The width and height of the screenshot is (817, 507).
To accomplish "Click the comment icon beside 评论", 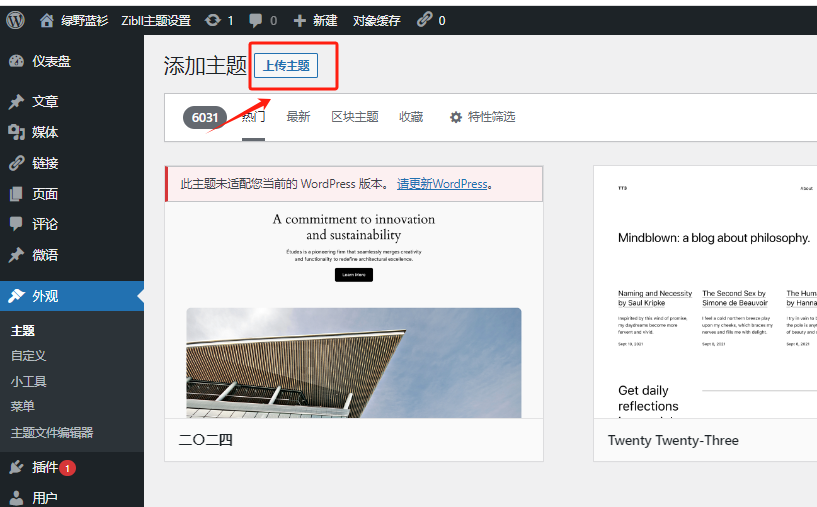I will pyautogui.click(x=16, y=224).
